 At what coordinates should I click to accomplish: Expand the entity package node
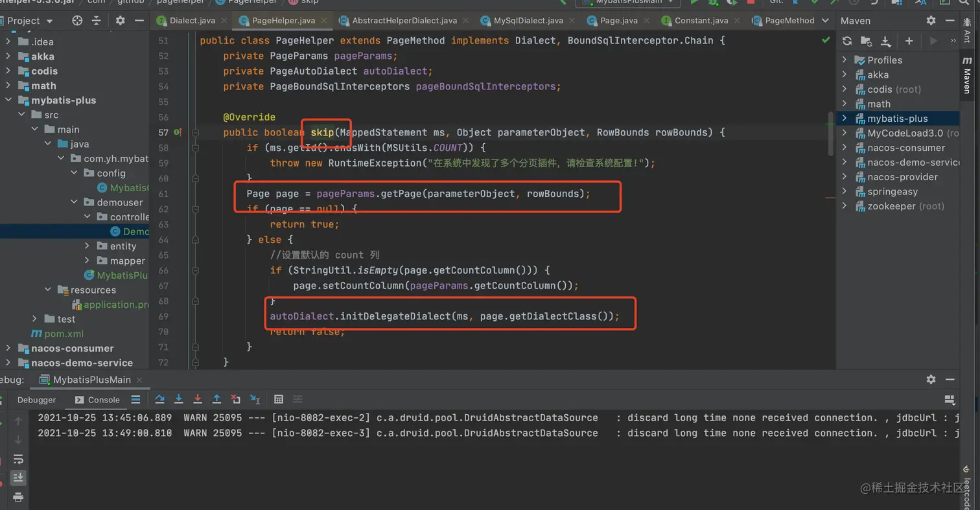87,246
